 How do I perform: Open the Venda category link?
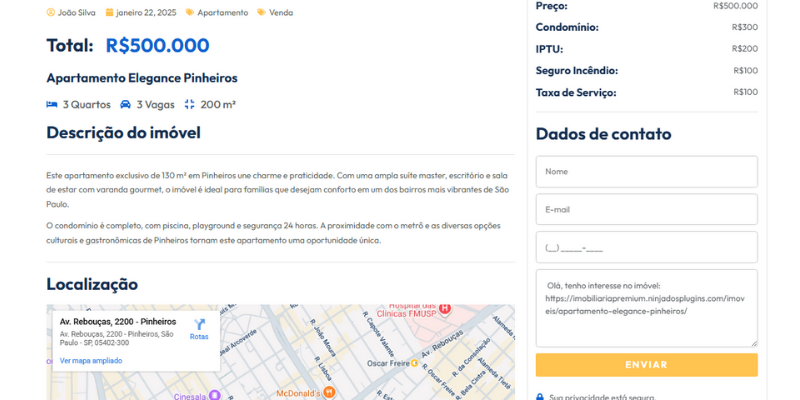click(x=281, y=13)
